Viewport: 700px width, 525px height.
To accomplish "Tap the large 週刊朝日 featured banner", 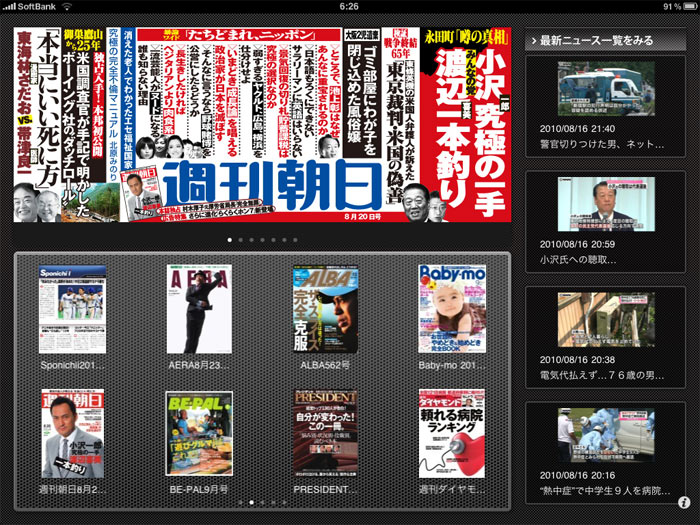I will pos(262,125).
